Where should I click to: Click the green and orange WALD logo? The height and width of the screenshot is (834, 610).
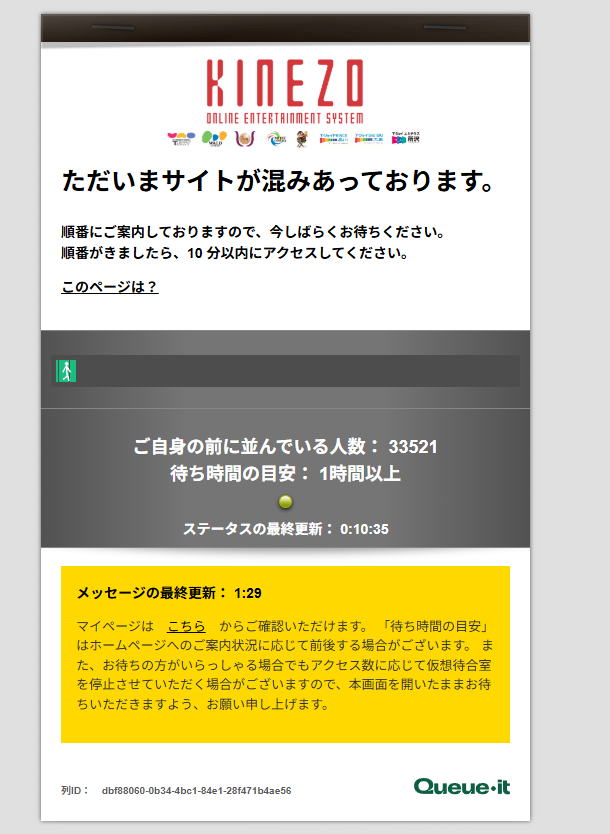pyautogui.click(x=214, y=139)
